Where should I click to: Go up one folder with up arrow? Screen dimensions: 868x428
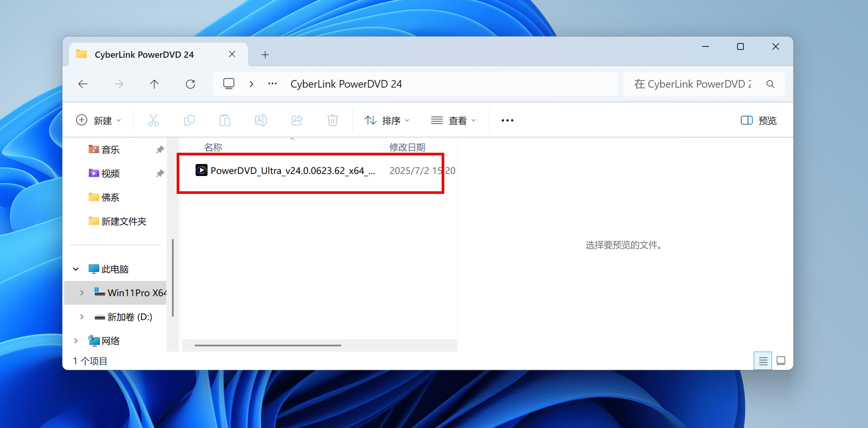coord(154,84)
